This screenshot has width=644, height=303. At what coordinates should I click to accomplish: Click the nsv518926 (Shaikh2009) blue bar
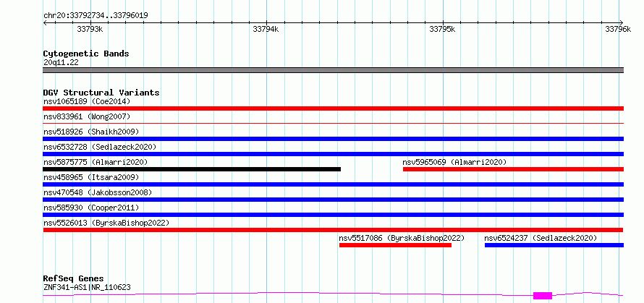click(x=333, y=139)
